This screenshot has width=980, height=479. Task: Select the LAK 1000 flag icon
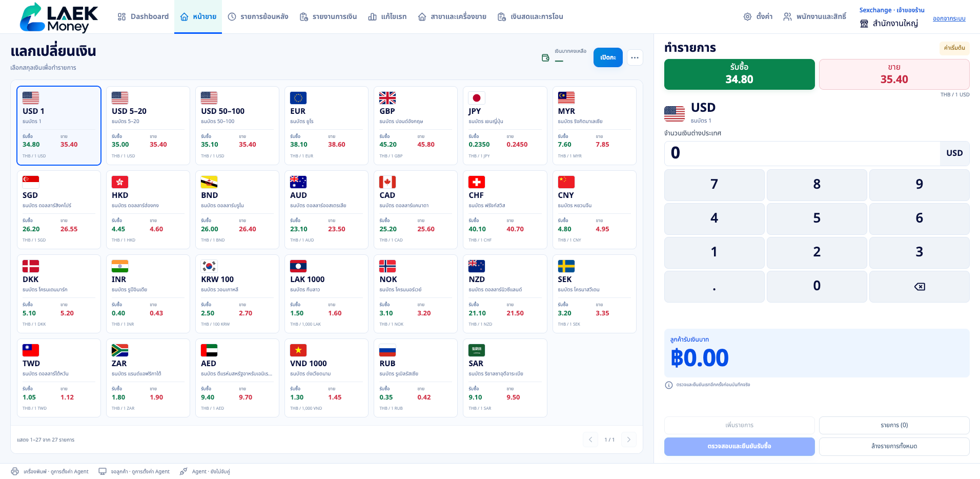point(298,266)
